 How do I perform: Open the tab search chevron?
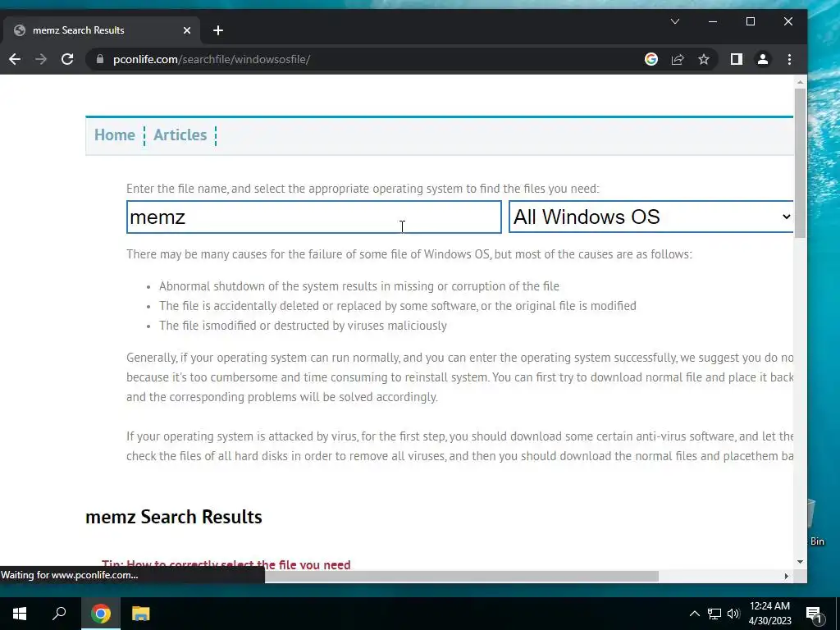[x=675, y=21]
